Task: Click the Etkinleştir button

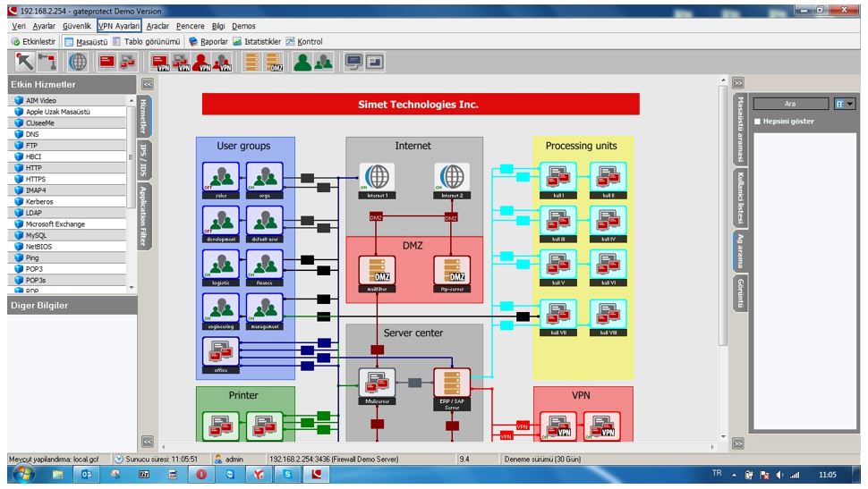Action: coord(33,41)
